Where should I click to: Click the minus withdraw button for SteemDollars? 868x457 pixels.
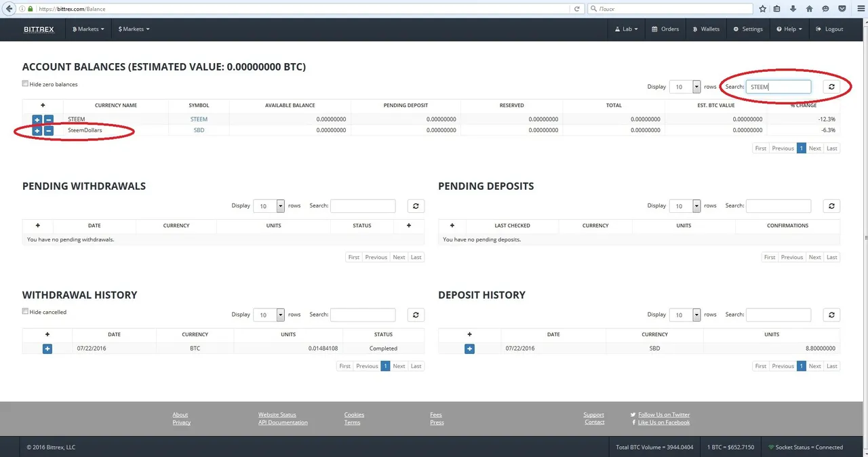(49, 131)
